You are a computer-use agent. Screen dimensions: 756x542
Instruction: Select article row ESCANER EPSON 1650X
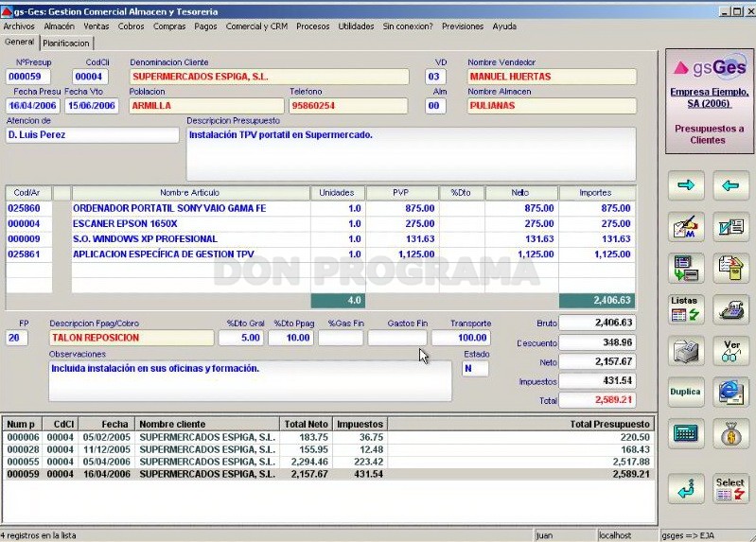pyautogui.click(x=320, y=224)
